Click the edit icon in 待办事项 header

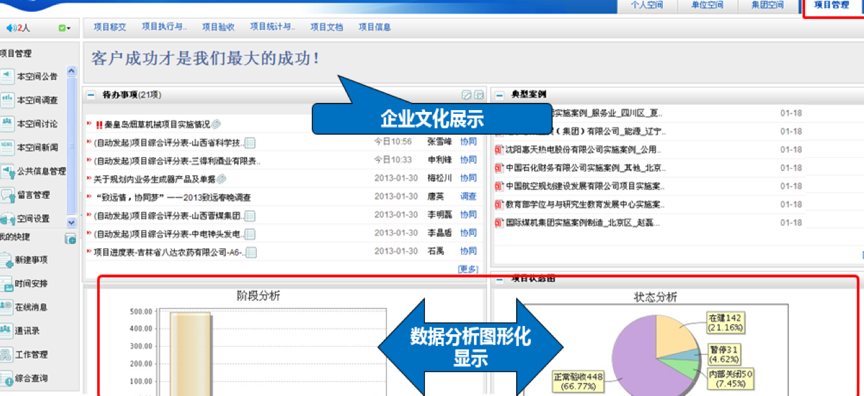466,95
